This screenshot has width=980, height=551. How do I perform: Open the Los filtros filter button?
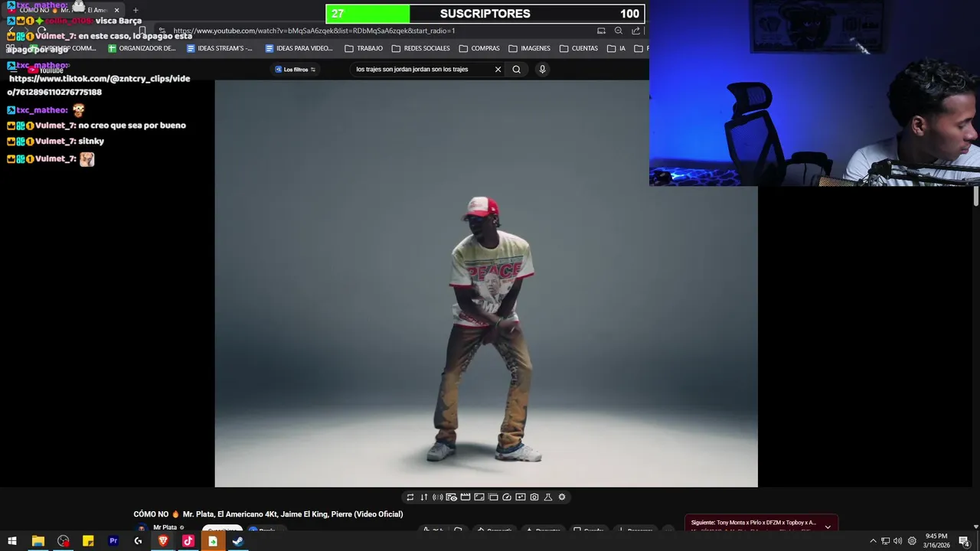pos(296,70)
